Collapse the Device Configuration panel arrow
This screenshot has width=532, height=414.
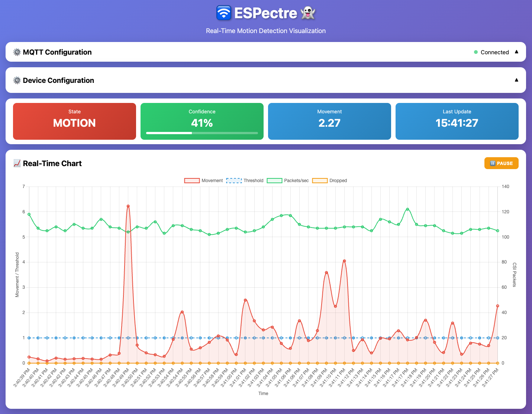(516, 80)
